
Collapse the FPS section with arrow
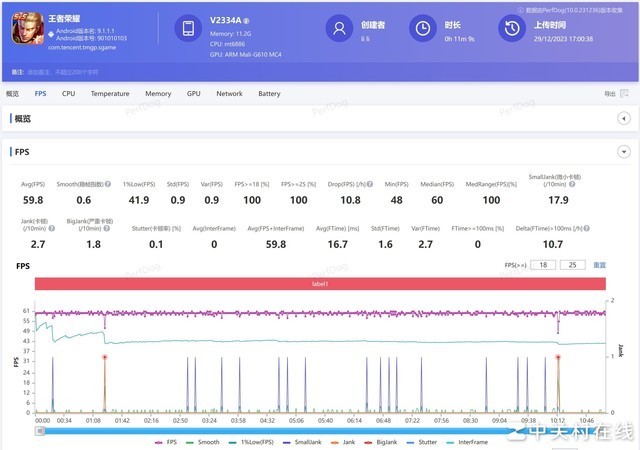point(624,152)
